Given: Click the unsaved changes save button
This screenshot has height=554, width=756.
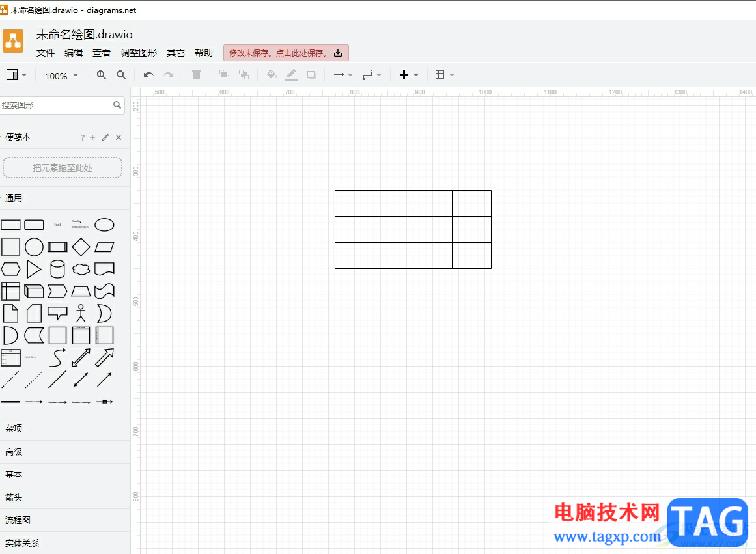Looking at the screenshot, I should (x=286, y=53).
